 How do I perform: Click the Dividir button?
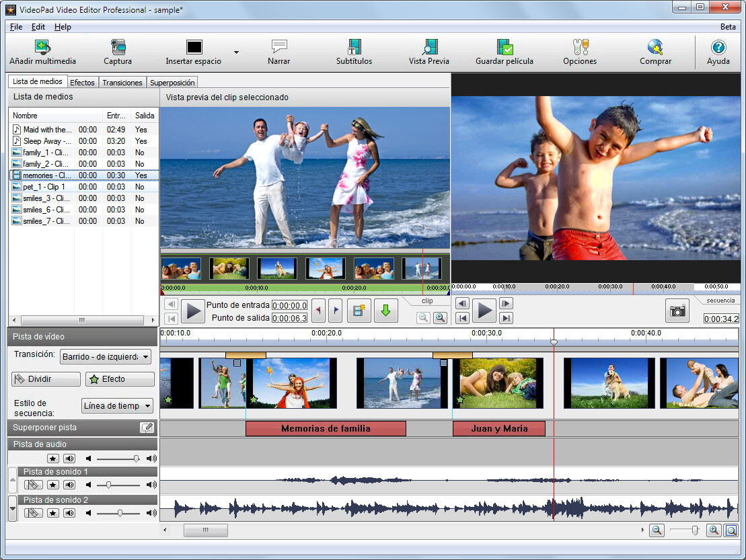click(x=45, y=378)
